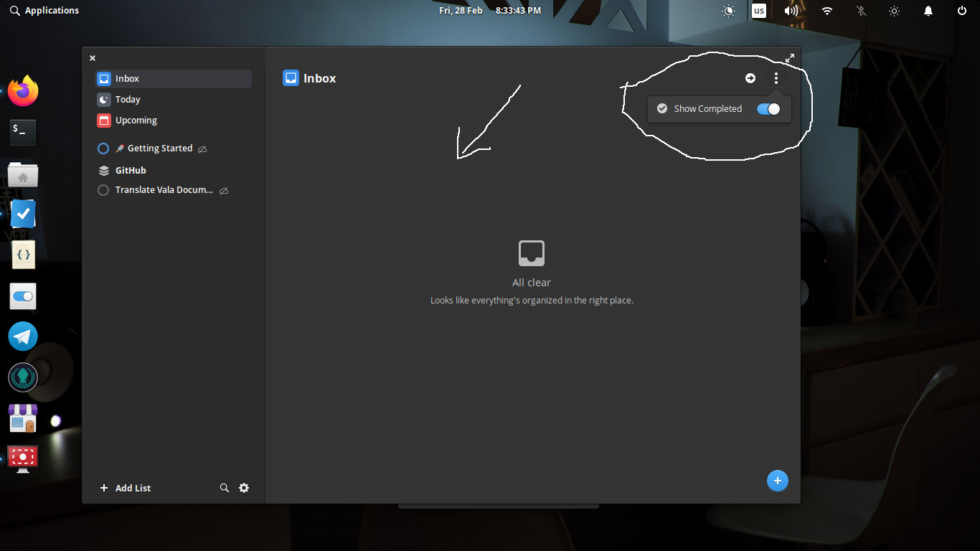Screen dimensions: 980x551
Task: Click the window expand arrows icon
Action: (x=790, y=58)
